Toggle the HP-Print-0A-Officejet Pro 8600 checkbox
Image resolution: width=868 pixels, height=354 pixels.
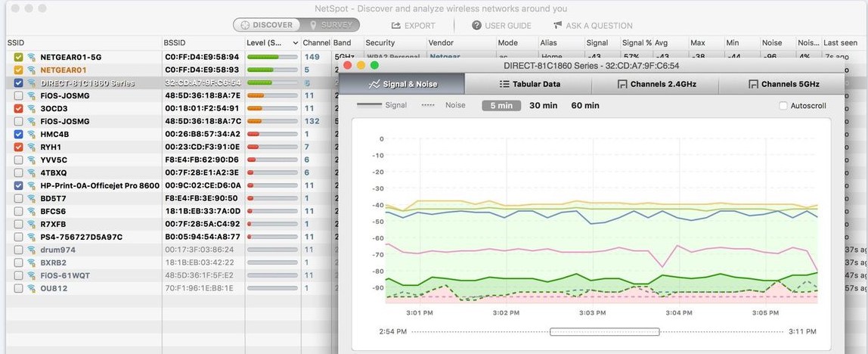coord(18,185)
